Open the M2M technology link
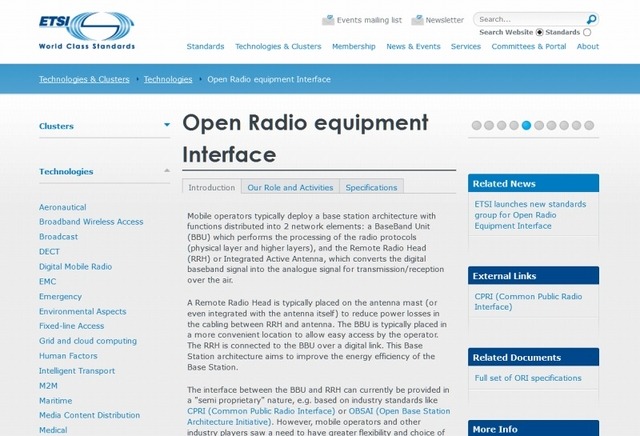 pos(48,386)
